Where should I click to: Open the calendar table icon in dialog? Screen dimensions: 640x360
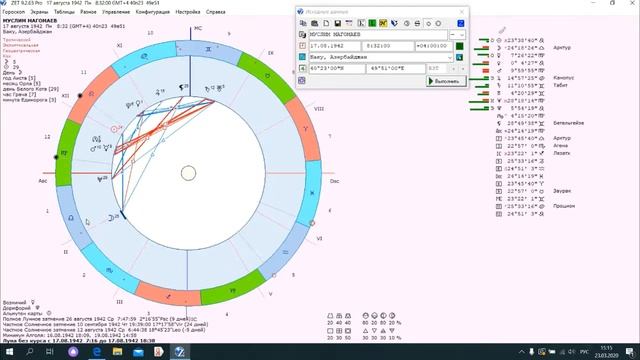click(349, 24)
